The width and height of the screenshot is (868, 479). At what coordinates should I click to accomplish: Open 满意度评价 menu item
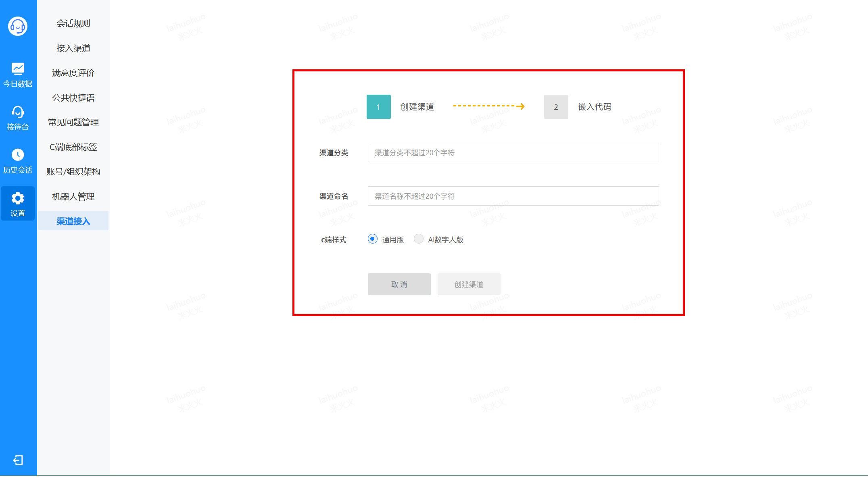click(x=73, y=73)
